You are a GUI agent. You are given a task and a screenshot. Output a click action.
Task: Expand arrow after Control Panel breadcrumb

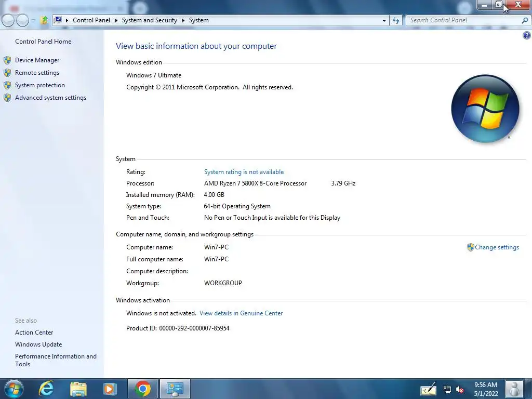tap(116, 20)
